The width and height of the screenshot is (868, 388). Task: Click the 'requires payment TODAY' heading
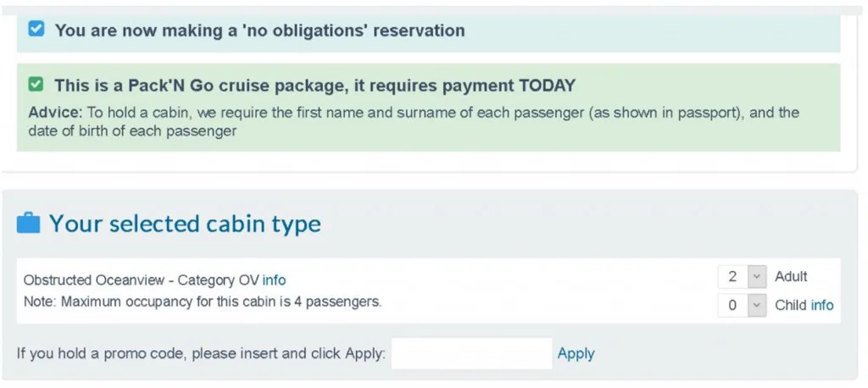[x=314, y=86]
